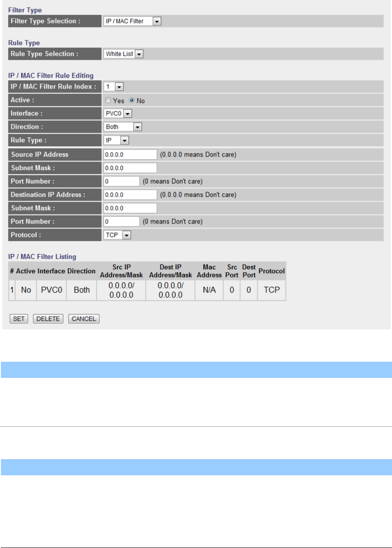Open the Rule Type IP dropdown
Viewport: 392px width, 548px height.
[116, 140]
